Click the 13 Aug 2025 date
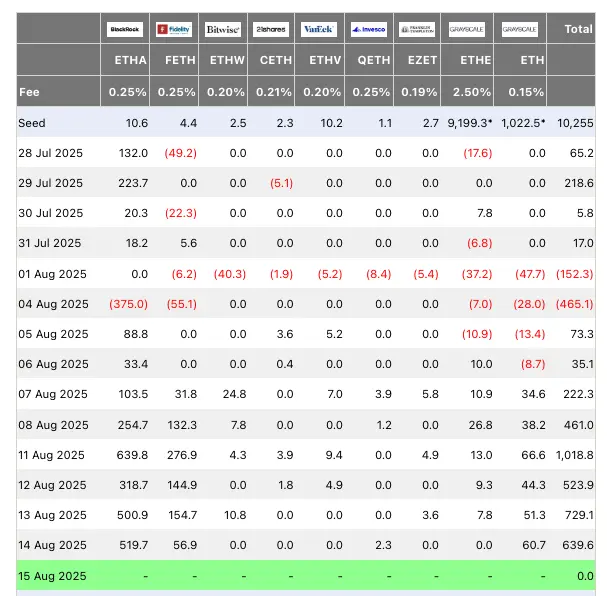 52,515
